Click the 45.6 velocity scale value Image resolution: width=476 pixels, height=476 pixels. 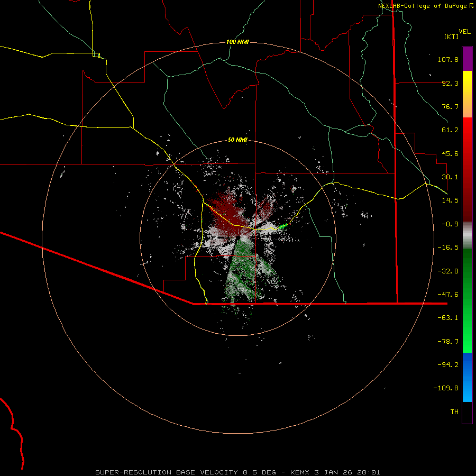pyautogui.click(x=450, y=153)
